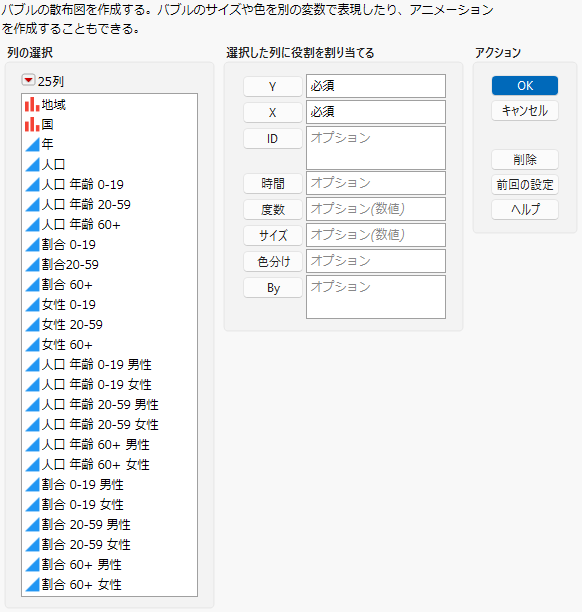
Task: Click the ID optional role box
Action: pos(376,148)
